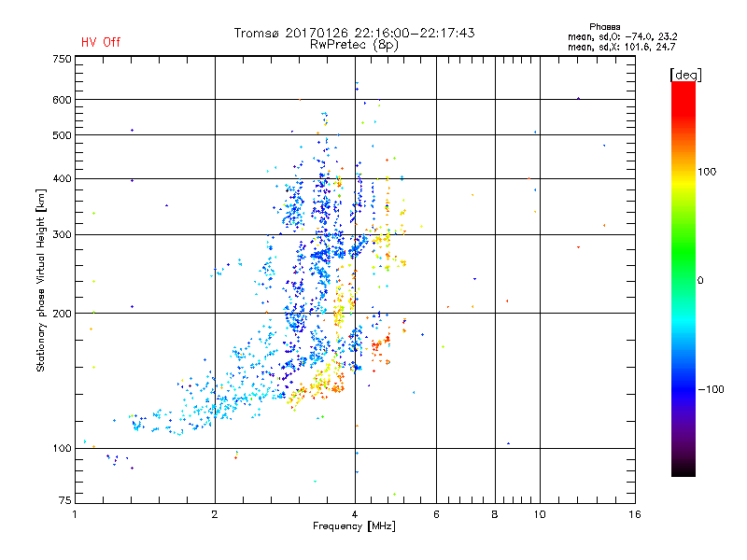Click the height axis tick label "400"
This screenshot has height=560, width=747.
point(62,178)
